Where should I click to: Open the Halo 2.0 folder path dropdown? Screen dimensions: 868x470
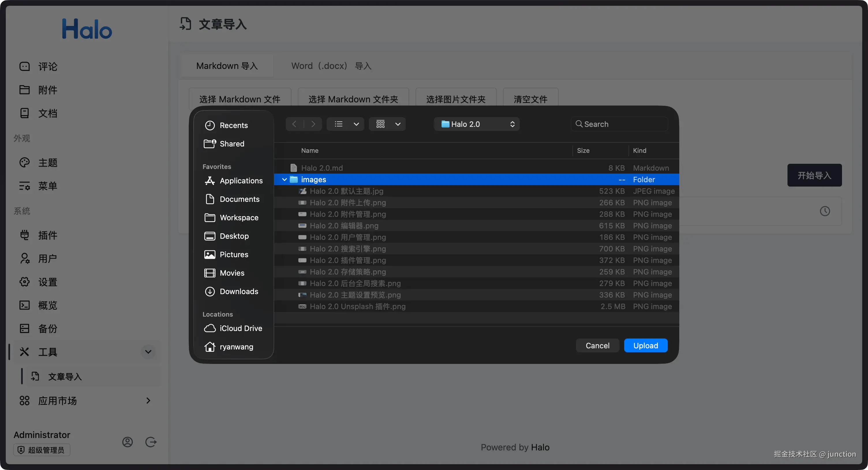click(477, 124)
